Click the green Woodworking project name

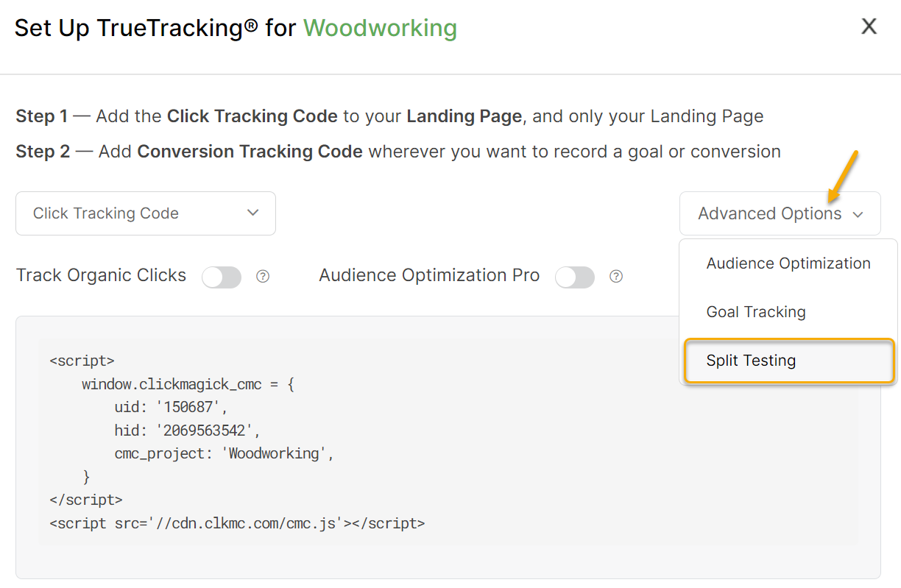point(380,28)
